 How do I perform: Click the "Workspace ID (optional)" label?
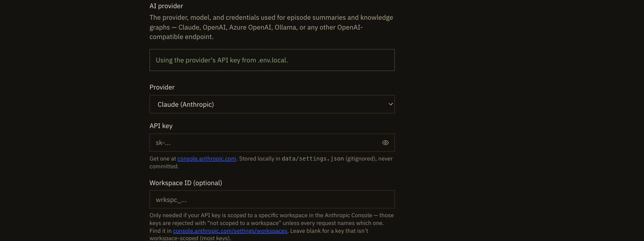[186, 183]
